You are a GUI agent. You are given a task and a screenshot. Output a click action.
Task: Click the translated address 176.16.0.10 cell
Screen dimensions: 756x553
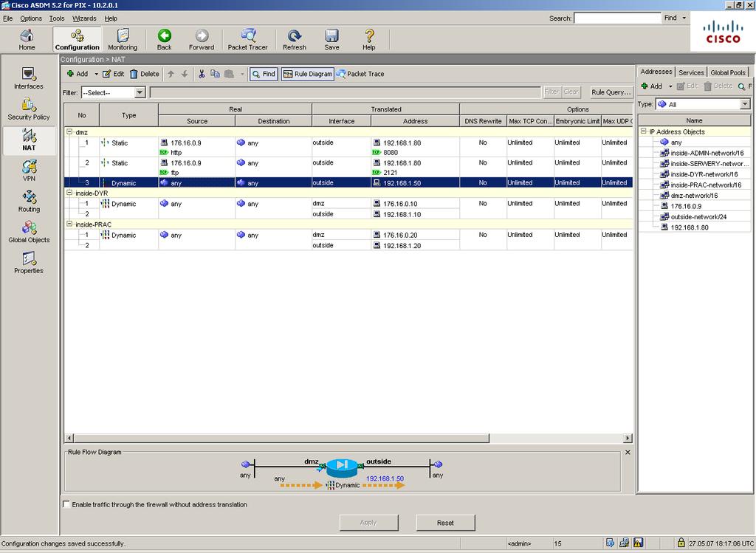pos(415,204)
